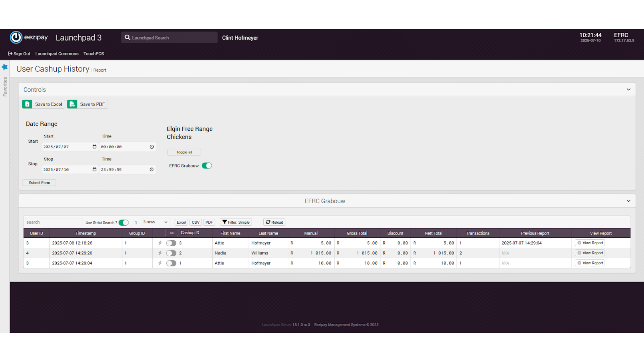Export table with CSV button
Viewport: 644px width, 362px height.
(196, 222)
